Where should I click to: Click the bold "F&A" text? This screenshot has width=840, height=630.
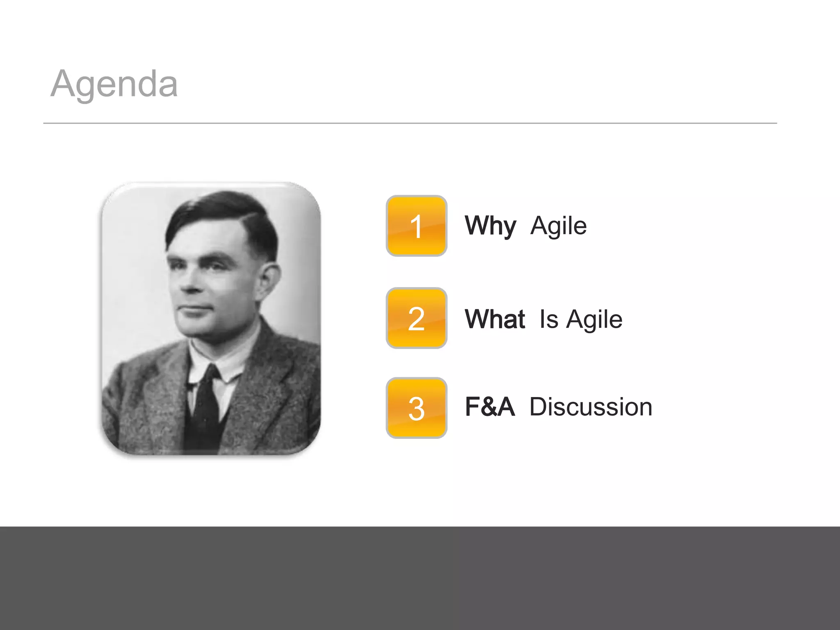click(x=489, y=407)
